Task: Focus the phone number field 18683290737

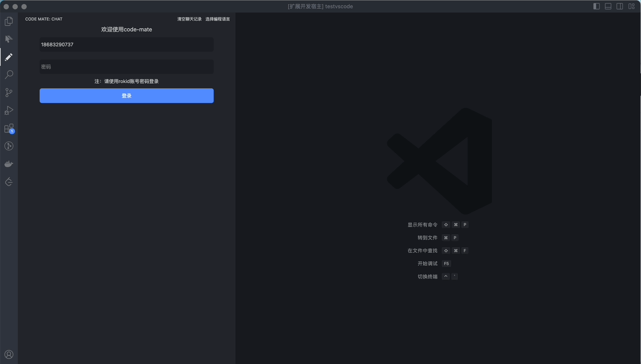Action: pyautogui.click(x=126, y=44)
